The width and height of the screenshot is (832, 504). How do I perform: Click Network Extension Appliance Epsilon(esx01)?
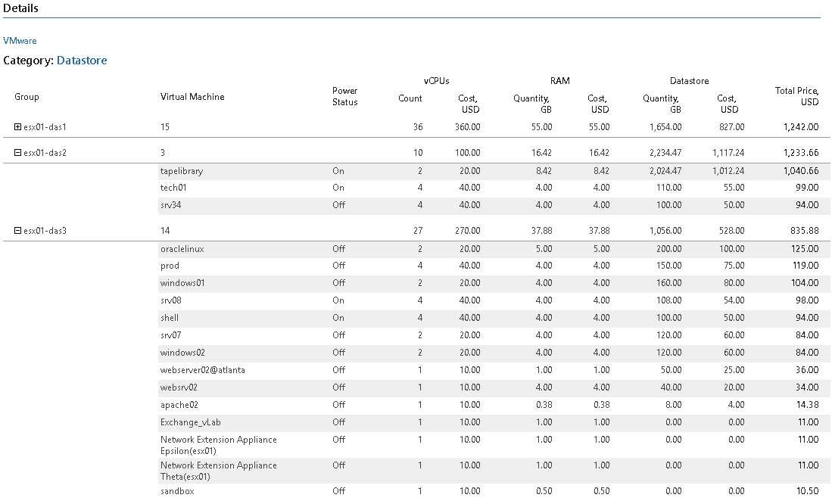coord(219,445)
